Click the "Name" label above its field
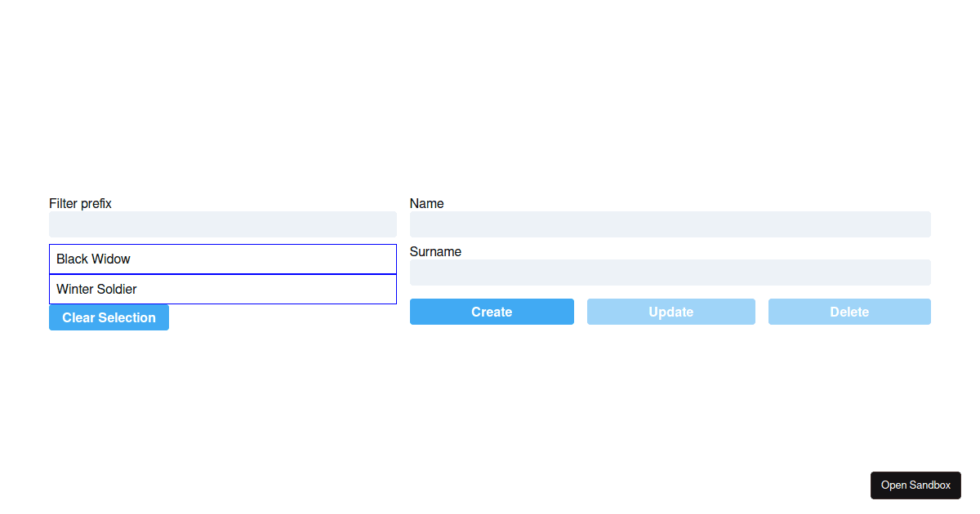Image resolution: width=980 pixels, height=514 pixels. coord(426,203)
